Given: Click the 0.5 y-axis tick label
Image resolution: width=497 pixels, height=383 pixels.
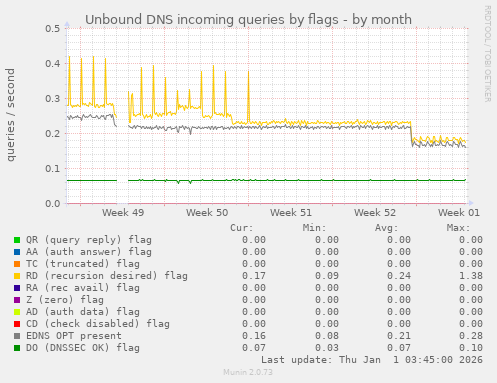Looking at the screenshot, I should [53, 28].
